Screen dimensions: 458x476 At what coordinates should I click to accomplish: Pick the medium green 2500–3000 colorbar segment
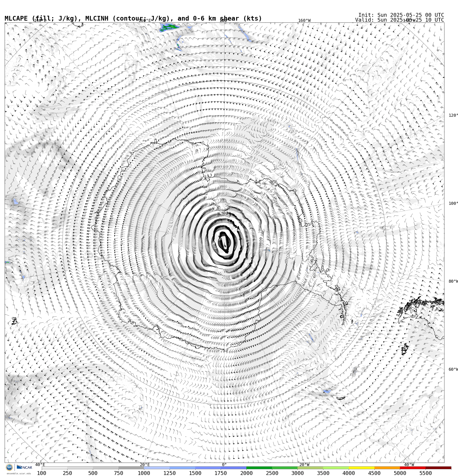285,468
